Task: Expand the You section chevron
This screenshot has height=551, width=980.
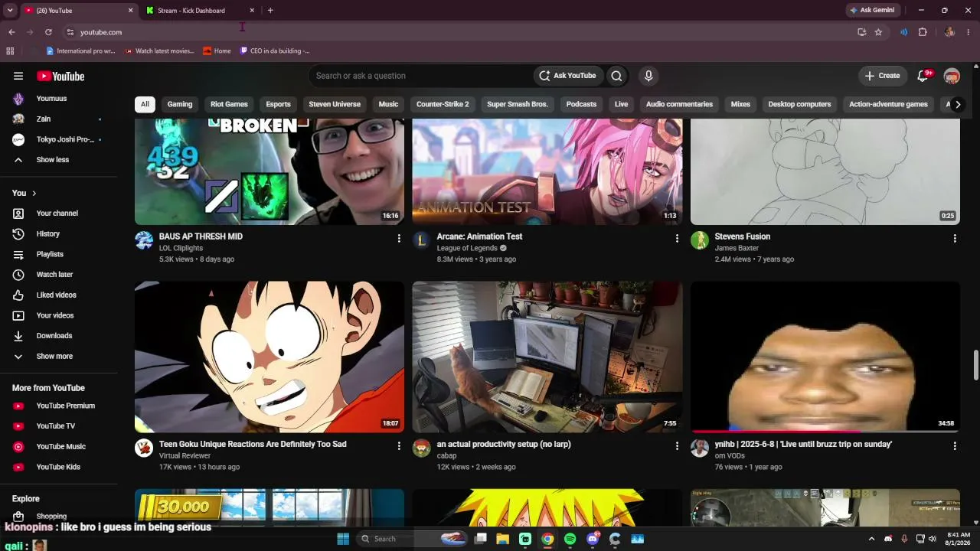Action: point(34,194)
